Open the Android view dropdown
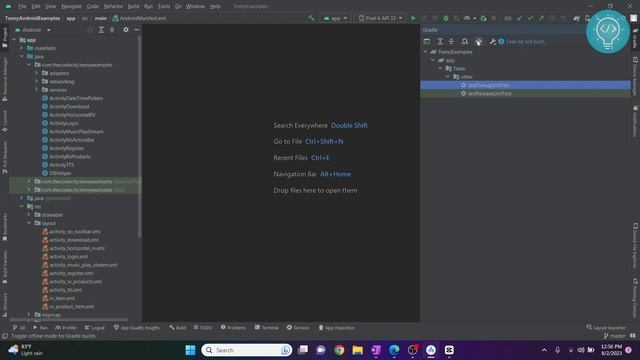 click(33, 30)
